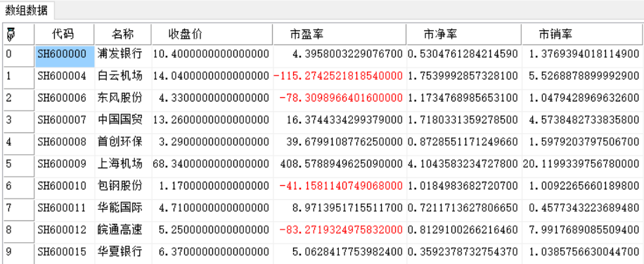The image size is (644, 264).
Task: Select the highlighted SH600000 code cell
Action: click(65, 56)
